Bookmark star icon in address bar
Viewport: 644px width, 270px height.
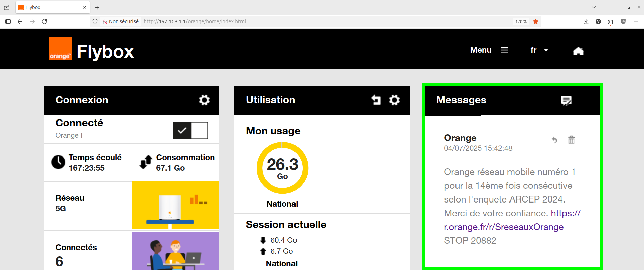(x=536, y=21)
